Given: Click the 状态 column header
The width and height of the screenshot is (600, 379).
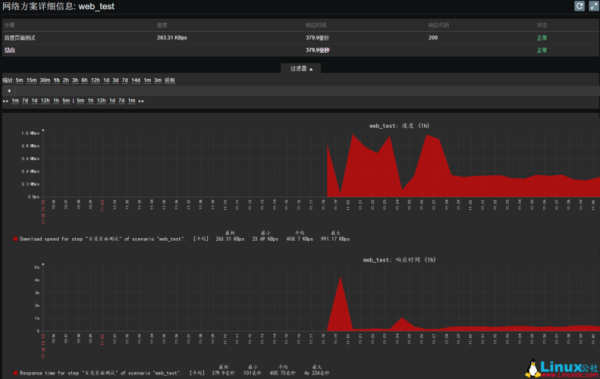Looking at the screenshot, I should 542,25.
